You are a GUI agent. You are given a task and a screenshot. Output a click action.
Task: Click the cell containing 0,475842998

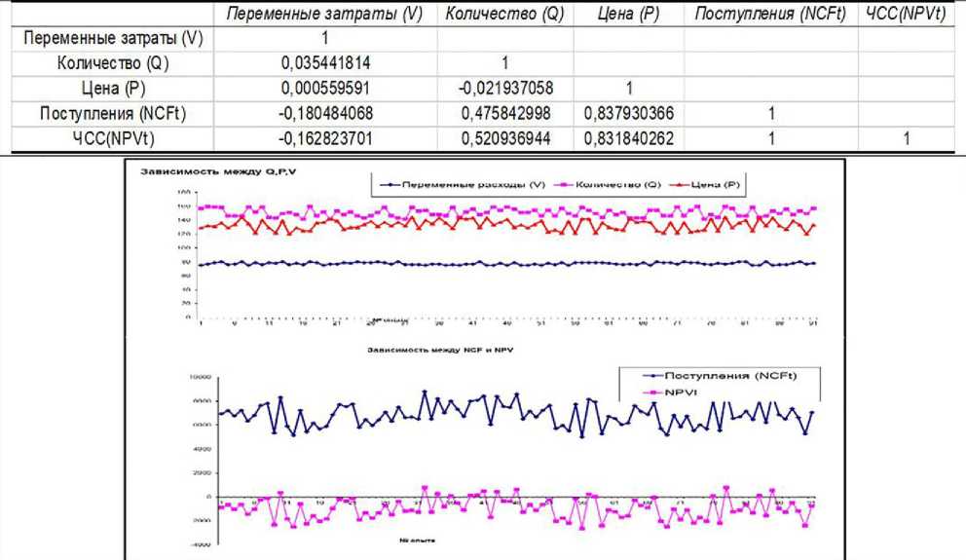504,113
